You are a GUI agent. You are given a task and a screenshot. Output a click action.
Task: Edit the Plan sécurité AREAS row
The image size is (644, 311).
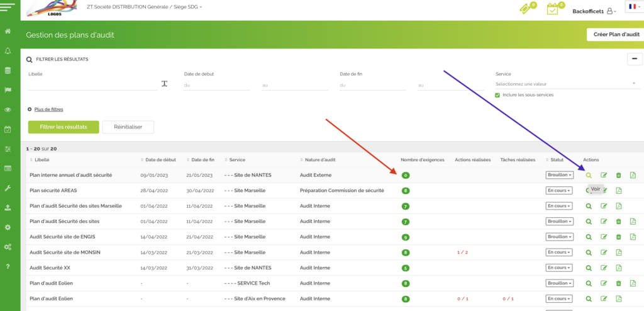tap(604, 190)
